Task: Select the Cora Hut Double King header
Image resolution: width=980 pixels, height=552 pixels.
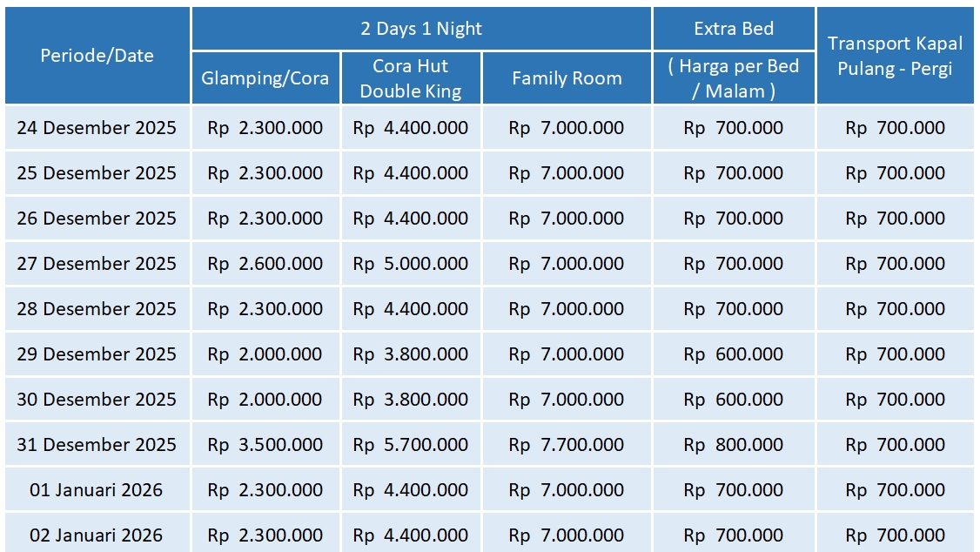Action: 411,78
